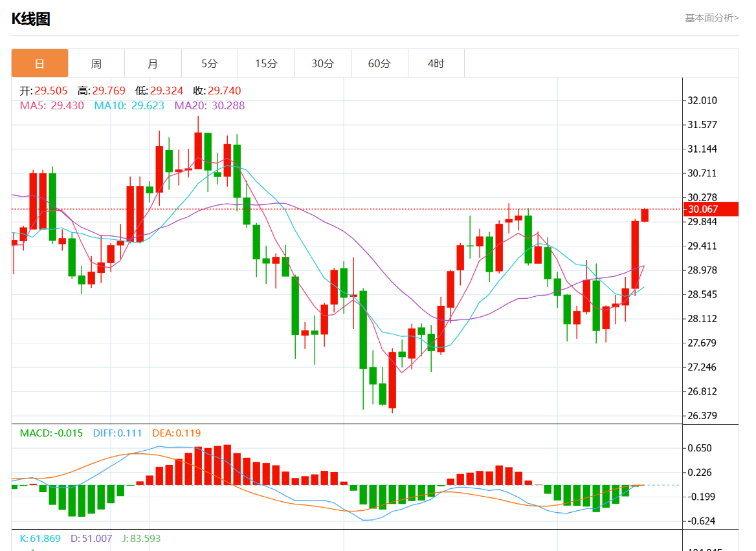Open the 4时 interval tab
This screenshot has width=756, height=551.
(436, 63)
